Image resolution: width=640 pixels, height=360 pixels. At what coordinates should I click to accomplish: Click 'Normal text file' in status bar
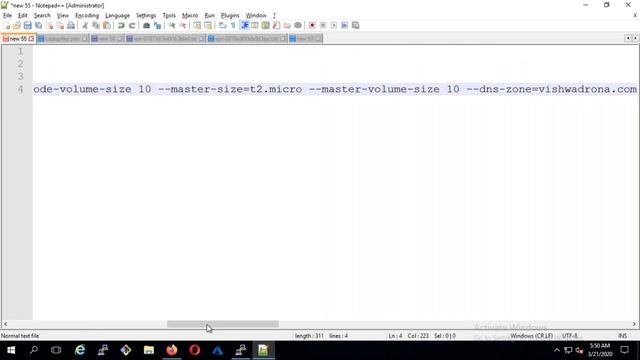[20, 336]
